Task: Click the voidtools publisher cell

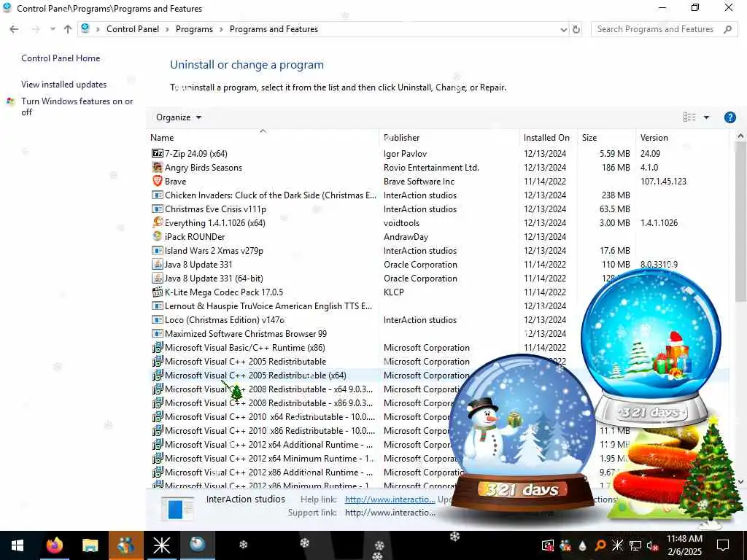Action: click(401, 223)
